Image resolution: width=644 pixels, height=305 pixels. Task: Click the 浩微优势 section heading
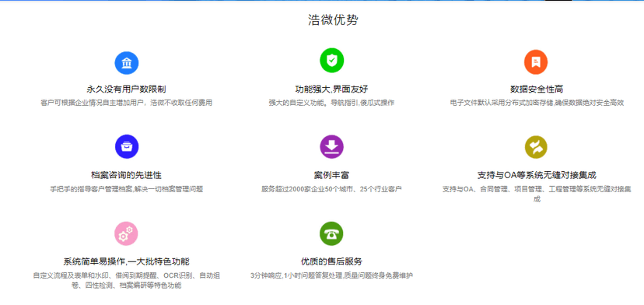point(333,19)
